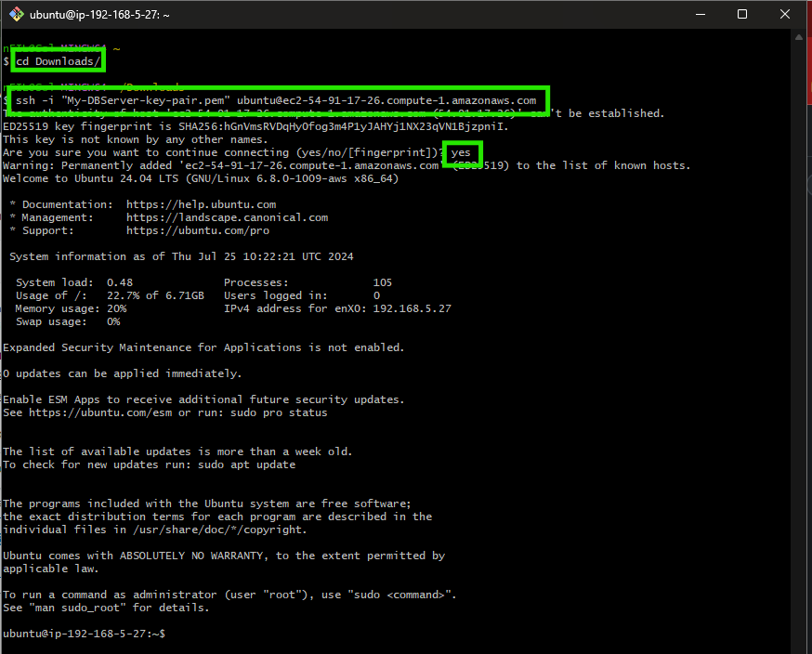Minimize the terminal window
The width and height of the screenshot is (812, 654).
tap(699, 14)
